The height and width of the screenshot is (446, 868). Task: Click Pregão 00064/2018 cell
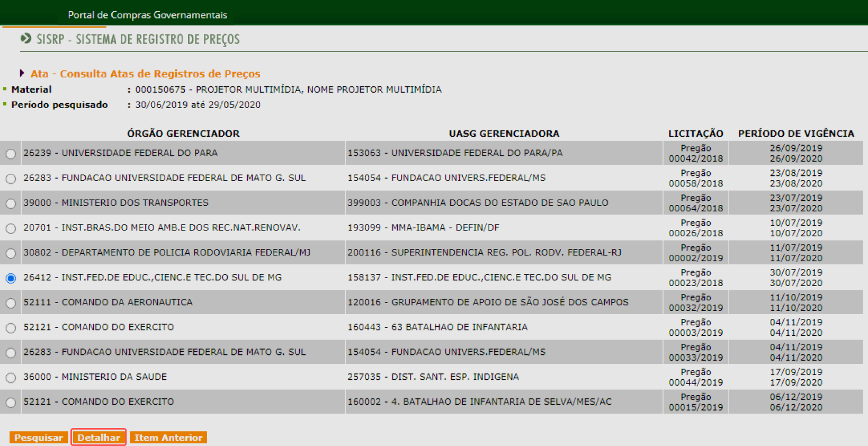[x=696, y=203]
